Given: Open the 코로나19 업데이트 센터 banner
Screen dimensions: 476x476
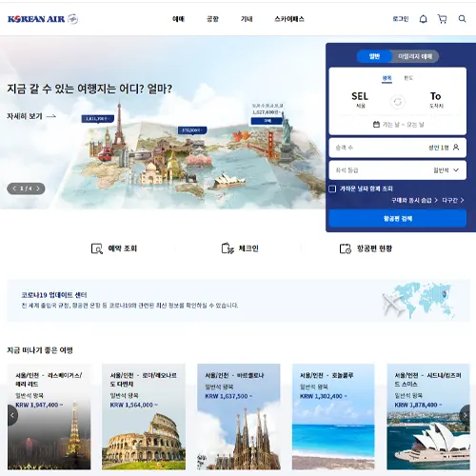Looking at the screenshot, I should pyautogui.click(x=238, y=301).
